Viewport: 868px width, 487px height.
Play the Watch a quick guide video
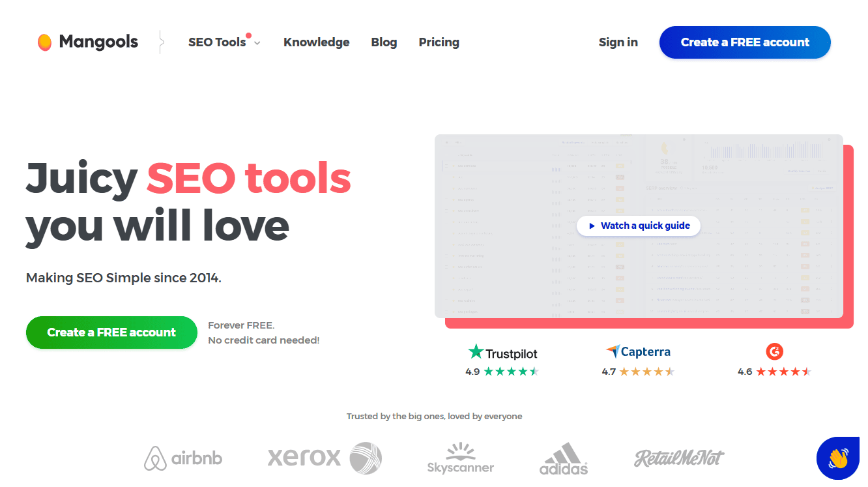click(639, 226)
